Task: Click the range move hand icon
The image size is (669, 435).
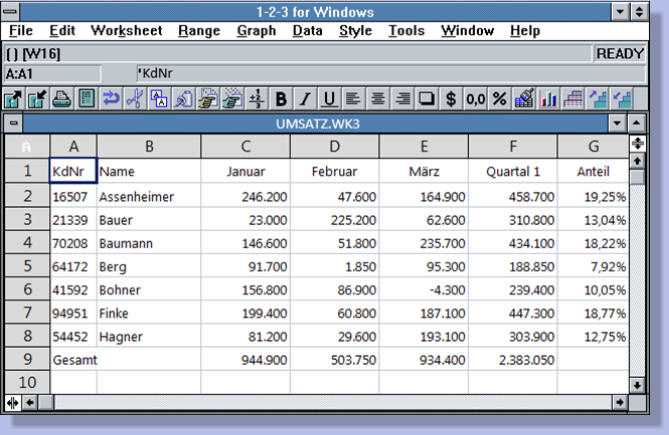Action: [x=232, y=99]
